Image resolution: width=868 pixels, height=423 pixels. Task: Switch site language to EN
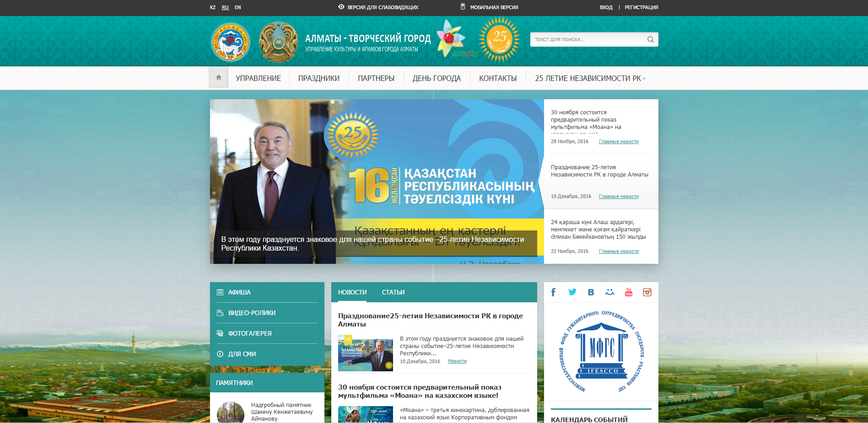click(237, 7)
